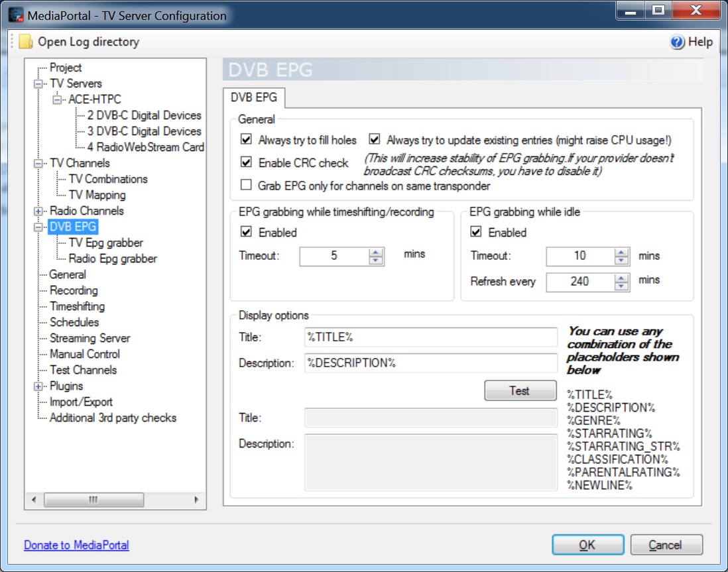Select the Radio Channels label in the tree
The width and height of the screenshot is (728, 572).
coord(87,211)
